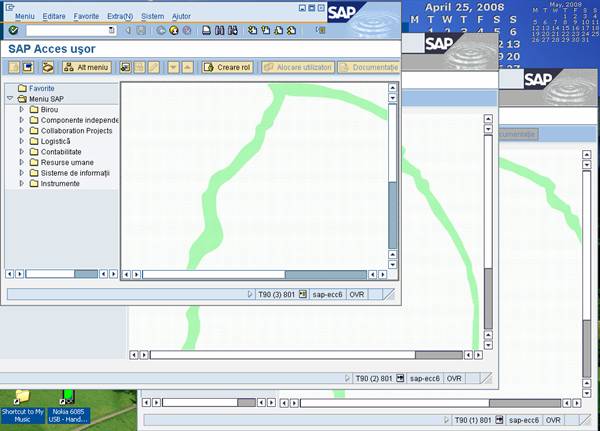600x431 pixels.
Task: Click the Print icon in standard toolbar
Action: click(206, 30)
